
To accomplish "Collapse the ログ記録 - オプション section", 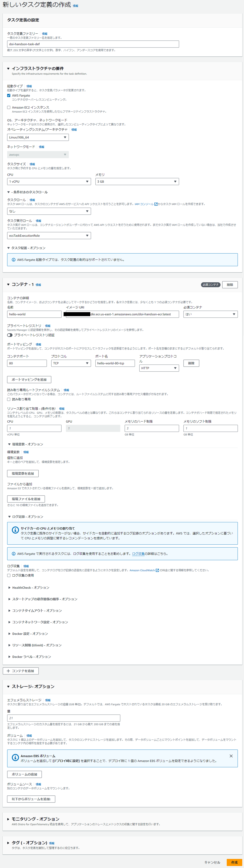I will point(10,517).
